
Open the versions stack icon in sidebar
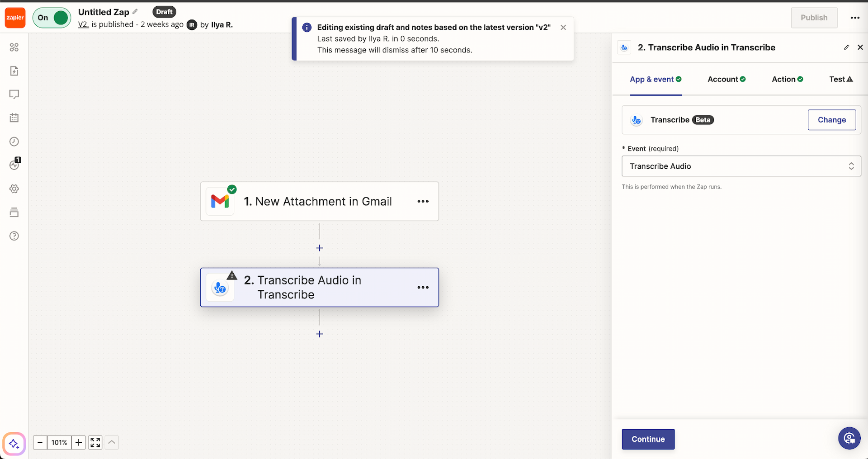coord(14,212)
